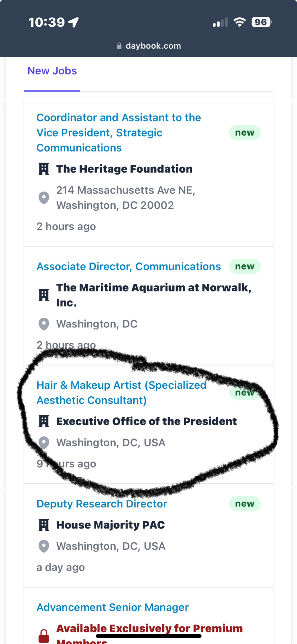Open the New Jobs tab
Viewport: 297px width, 644px height.
pos(52,71)
